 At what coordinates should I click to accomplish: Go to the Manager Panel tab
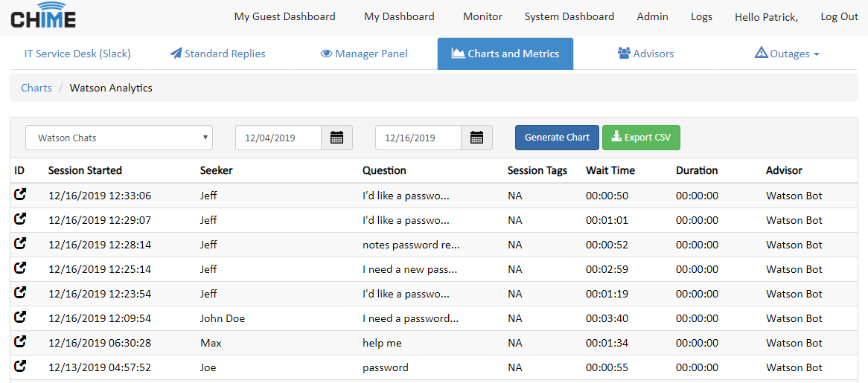pyautogui.click(x=364, y=54)
